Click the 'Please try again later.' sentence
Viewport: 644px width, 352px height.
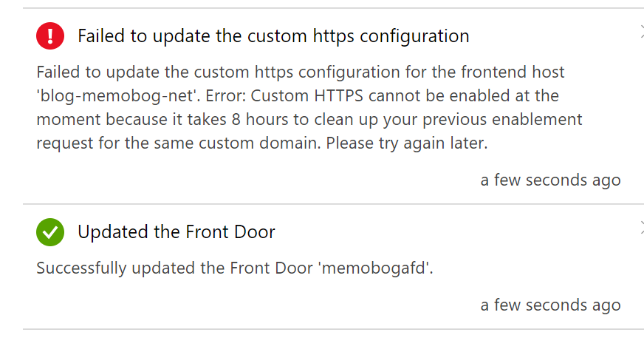pos(407,143)
